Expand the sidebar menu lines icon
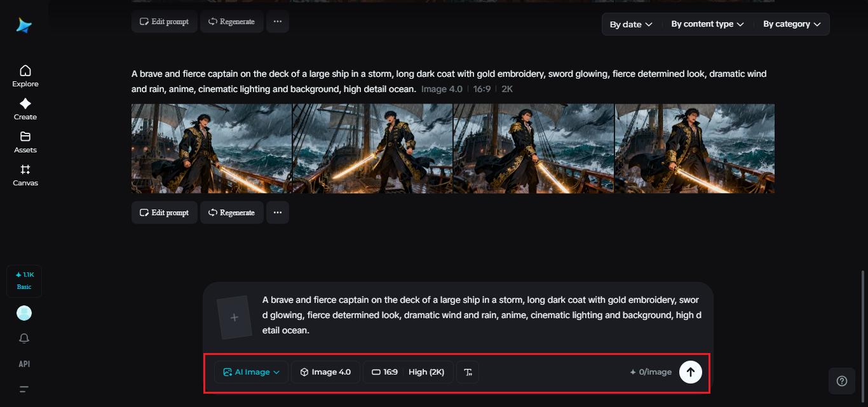 pos(24,389)
